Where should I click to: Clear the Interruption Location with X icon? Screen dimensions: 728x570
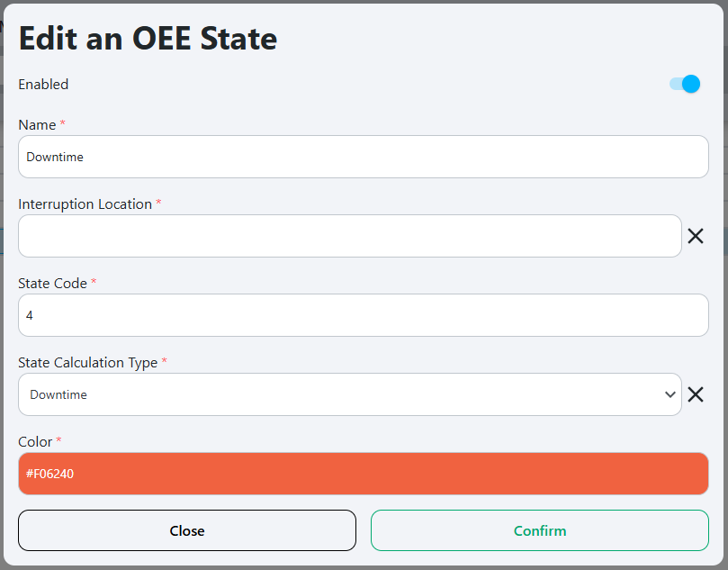(x=696, y=236)
